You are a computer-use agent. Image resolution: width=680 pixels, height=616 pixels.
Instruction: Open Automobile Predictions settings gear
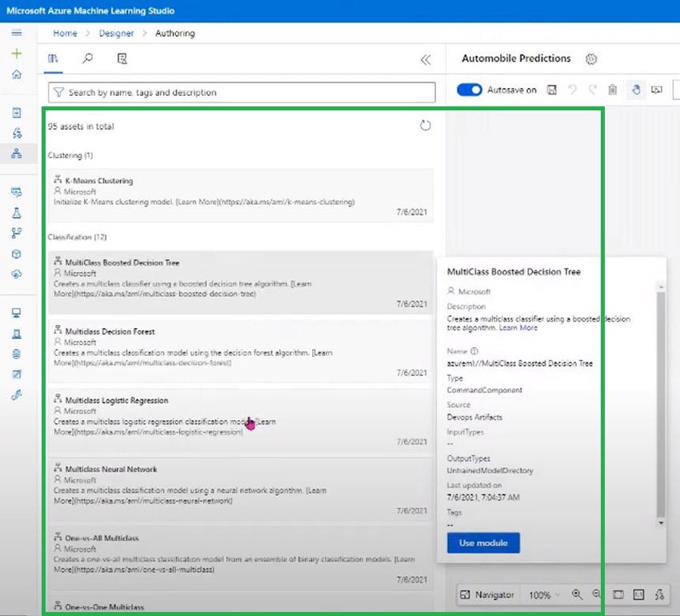(591, 58)
